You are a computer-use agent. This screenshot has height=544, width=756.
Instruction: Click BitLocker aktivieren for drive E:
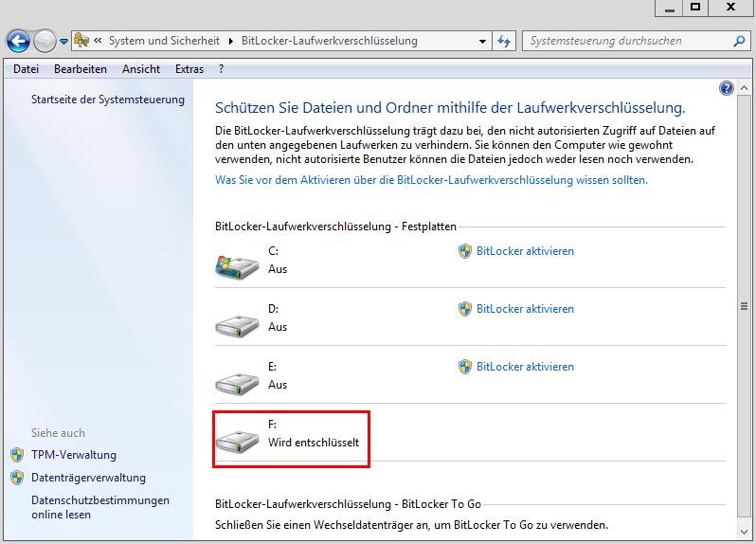tap(525, 367)
